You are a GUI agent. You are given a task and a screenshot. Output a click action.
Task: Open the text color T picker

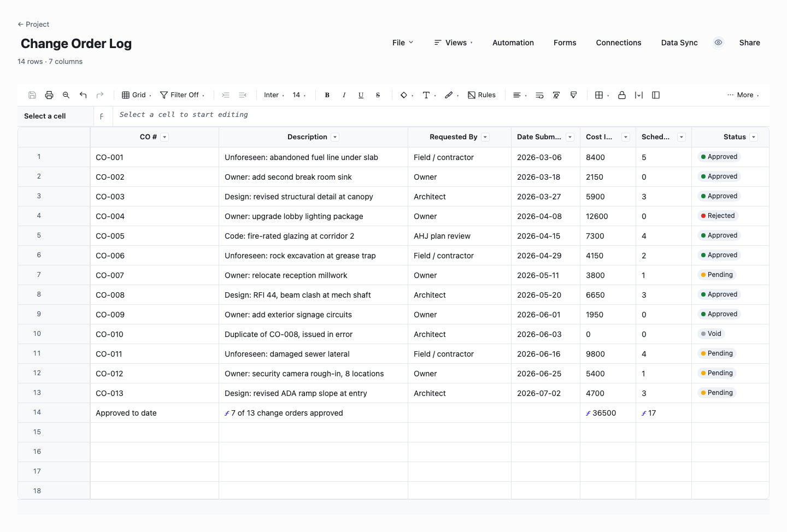click(x=430, y=95)
